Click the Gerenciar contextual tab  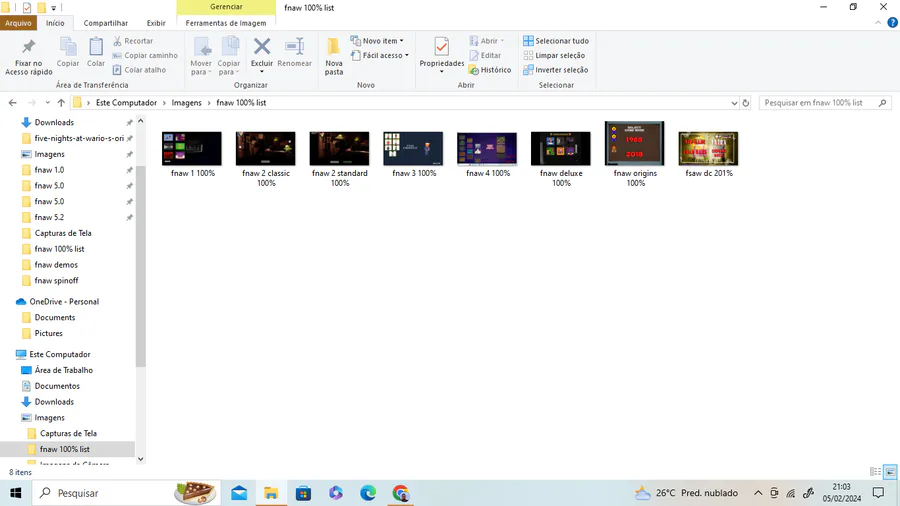click(x=226, y=7)
